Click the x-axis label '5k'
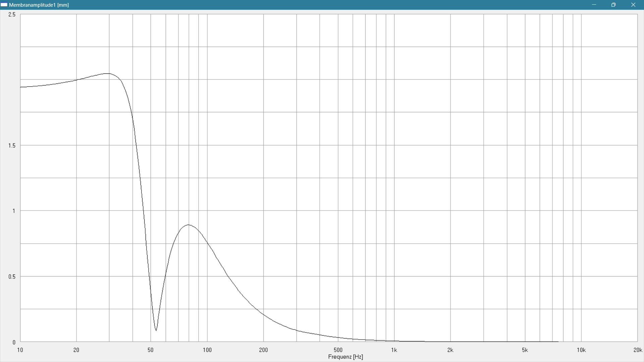 [x=525, y=350]
